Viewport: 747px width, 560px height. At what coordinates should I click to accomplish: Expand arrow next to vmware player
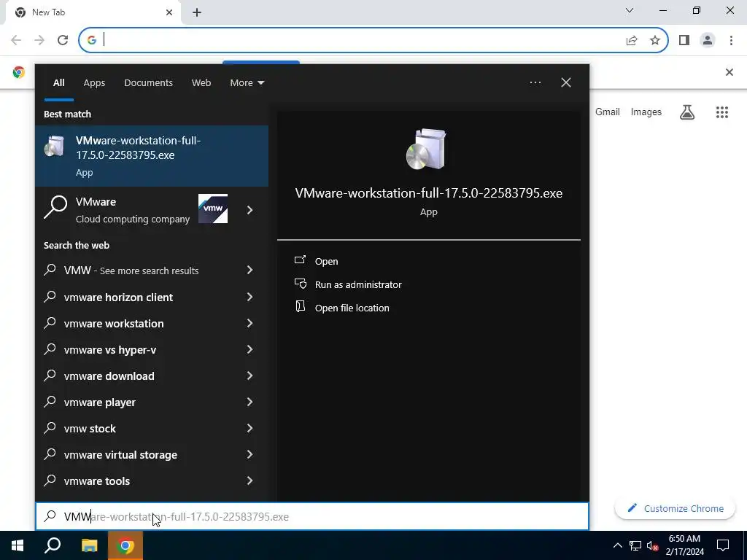pyautogui.click(x=249, y=402)
